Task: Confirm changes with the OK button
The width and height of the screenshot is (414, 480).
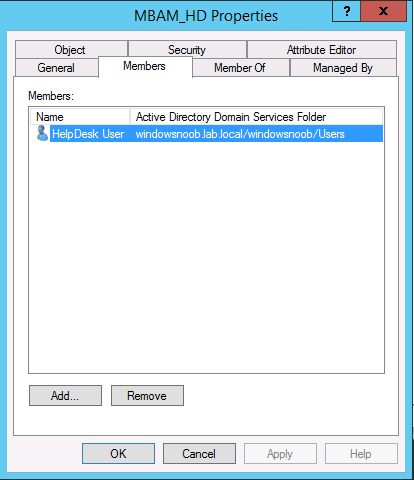Action: click(118, 454)
